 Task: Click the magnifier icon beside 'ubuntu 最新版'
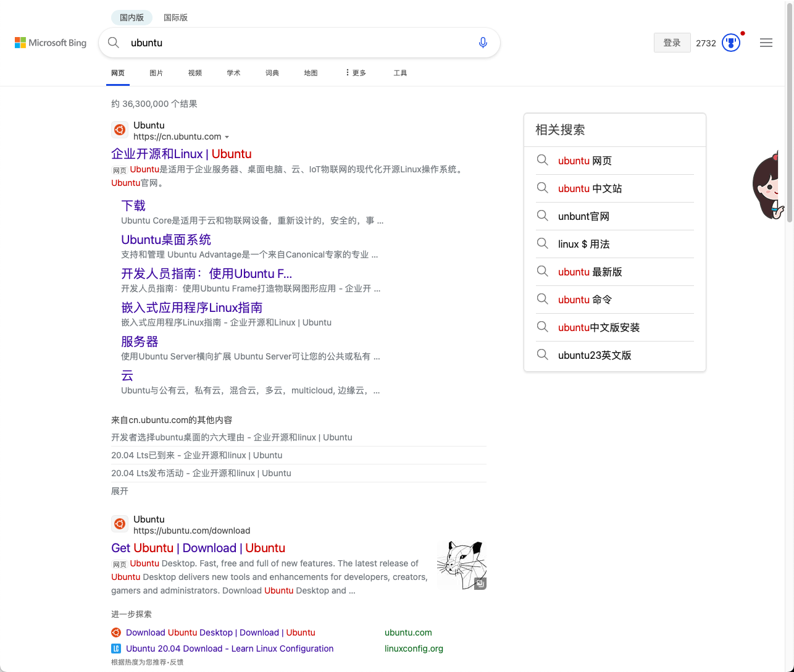click(x=543, y=272)
